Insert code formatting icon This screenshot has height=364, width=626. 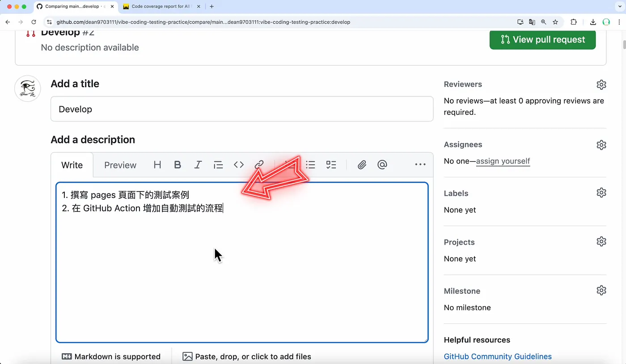coord(239,165)
